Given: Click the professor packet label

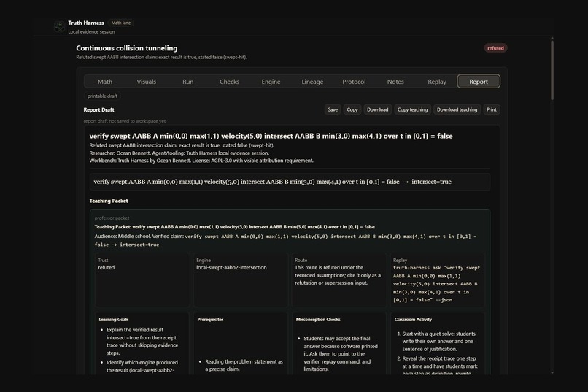Looking at the screenshot, I should tap(112, 218).
